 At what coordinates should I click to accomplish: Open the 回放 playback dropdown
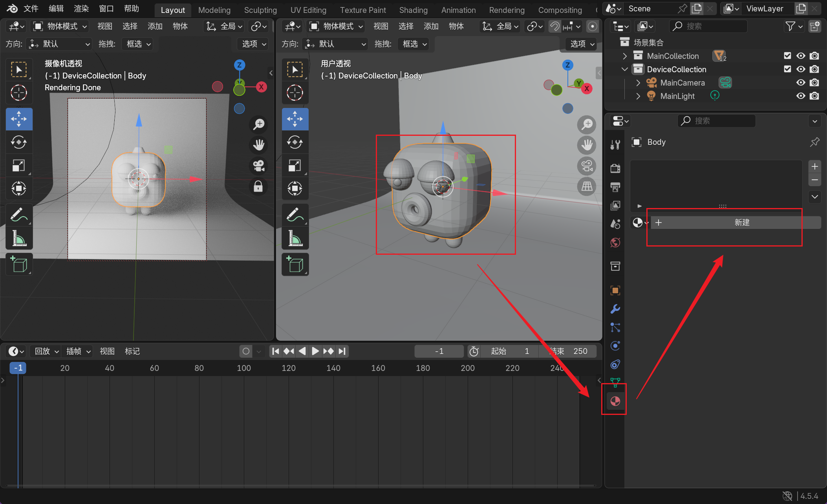click(x=46, y=351)
